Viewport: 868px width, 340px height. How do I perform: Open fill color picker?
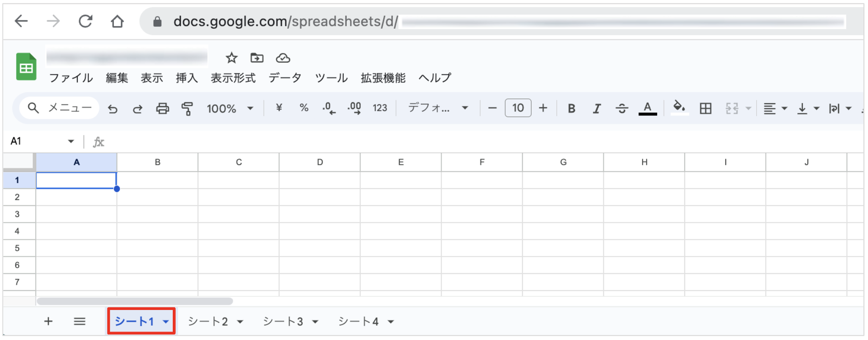click(x=679, y=108)
